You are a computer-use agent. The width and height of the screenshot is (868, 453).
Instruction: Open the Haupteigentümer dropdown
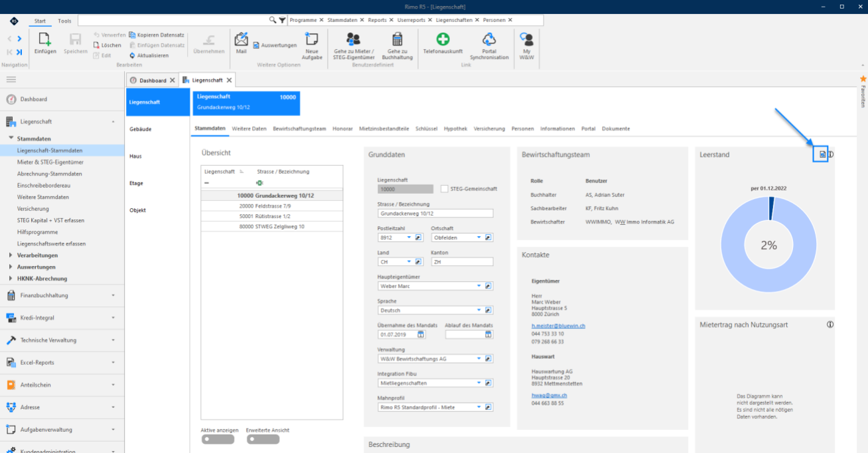[x=478, y=286]
